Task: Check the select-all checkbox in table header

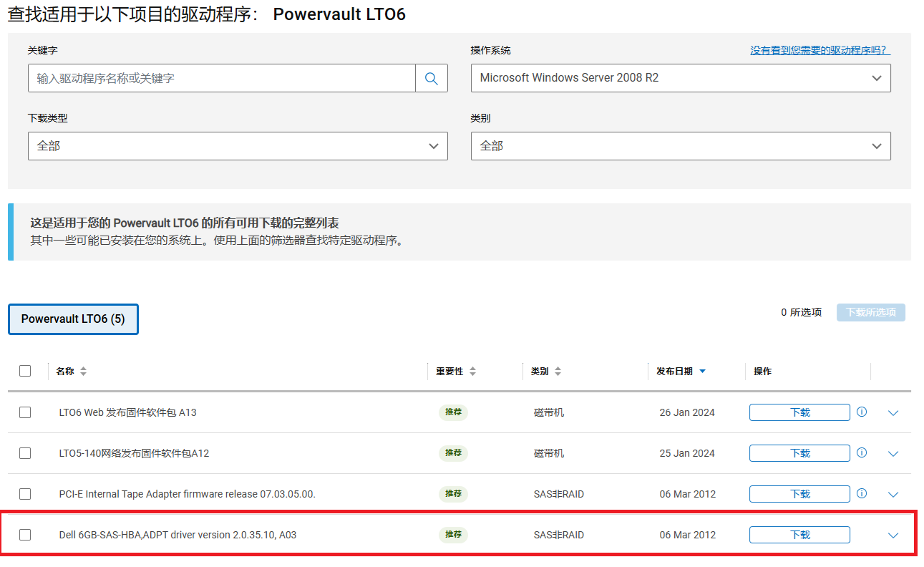Action: pyautogui.click(x=25, y=371)
